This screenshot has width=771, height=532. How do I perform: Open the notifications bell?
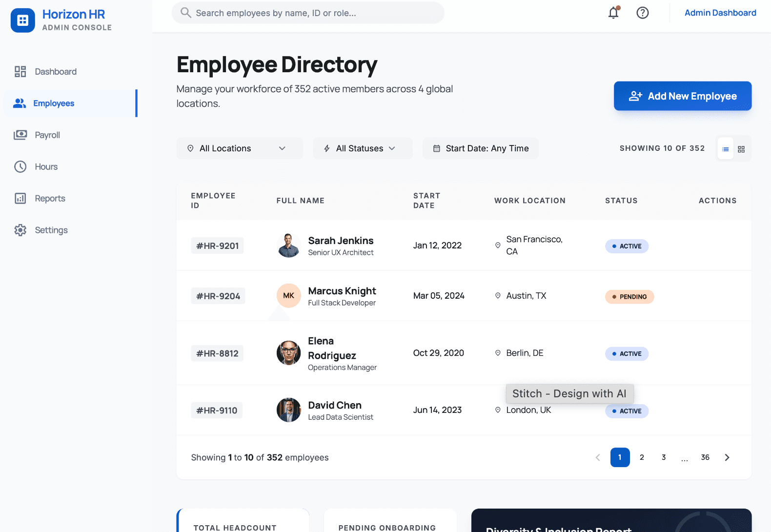(x=613, y=13)
